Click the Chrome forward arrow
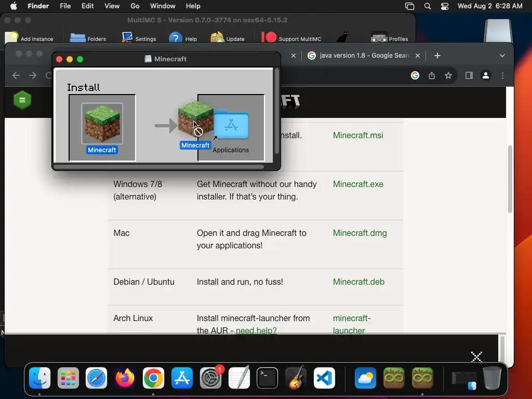Screen dimensions: 532x399 pos(33,75)
